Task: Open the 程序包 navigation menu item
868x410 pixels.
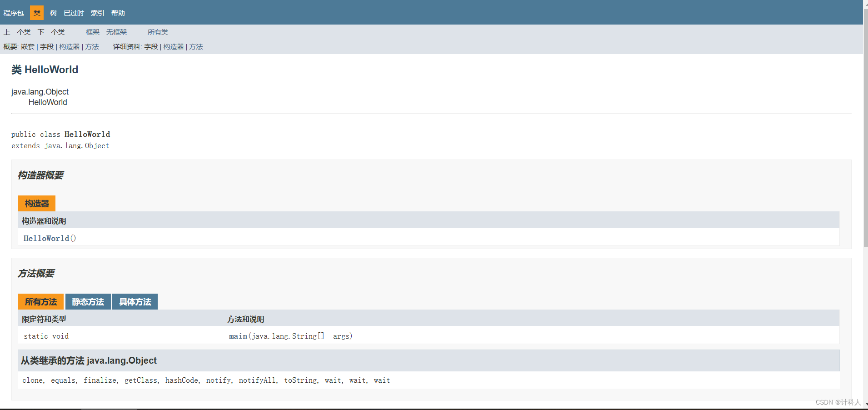Action: [x=13, y=13]
